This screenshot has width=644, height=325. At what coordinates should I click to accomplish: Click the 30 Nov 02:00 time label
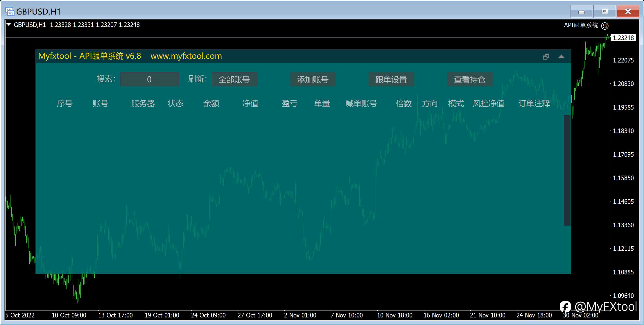[581, 315]
